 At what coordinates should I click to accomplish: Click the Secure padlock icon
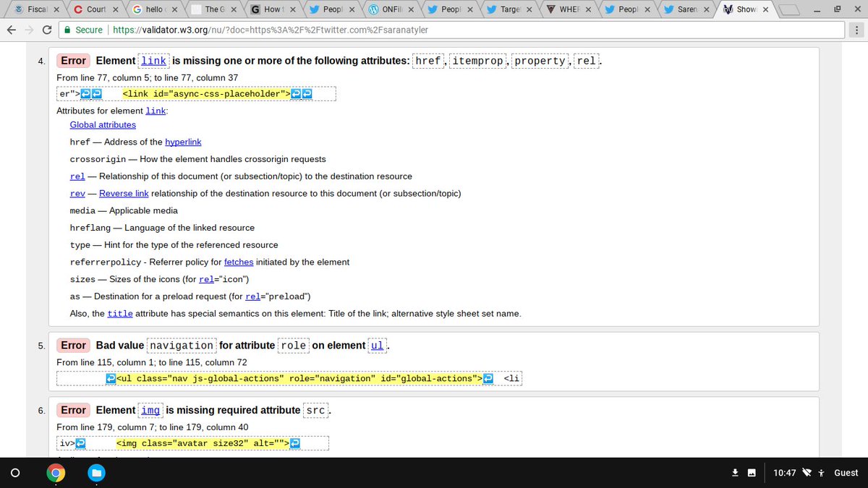pos(67,30)
